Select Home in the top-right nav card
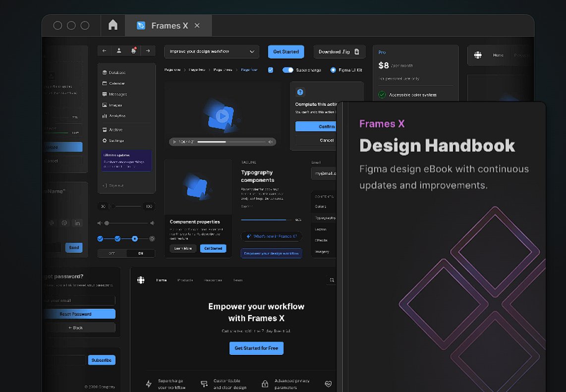This screenshot has height=392, width=566. coord(498,55)
